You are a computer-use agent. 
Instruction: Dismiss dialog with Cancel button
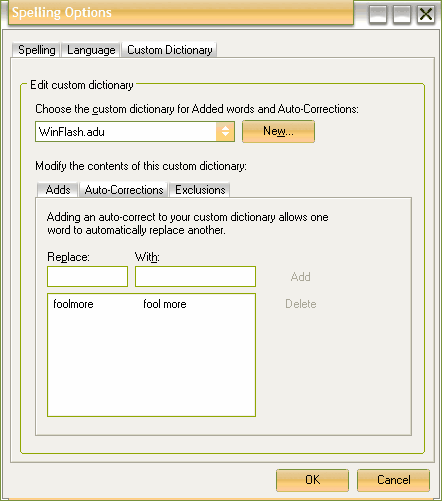coord(393,480)
